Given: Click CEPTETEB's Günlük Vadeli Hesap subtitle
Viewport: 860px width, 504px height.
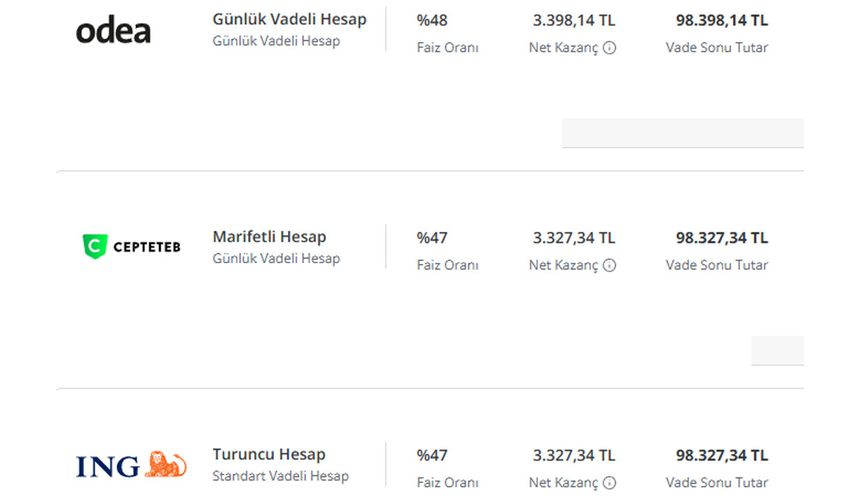Looking at the screenshot, I should pyautogui.click(x=276, y=258).
